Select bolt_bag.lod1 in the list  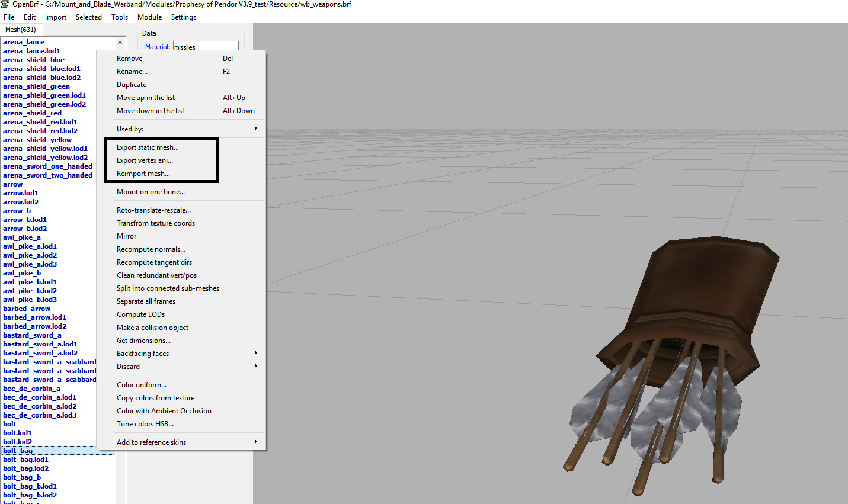pos(25,460)
